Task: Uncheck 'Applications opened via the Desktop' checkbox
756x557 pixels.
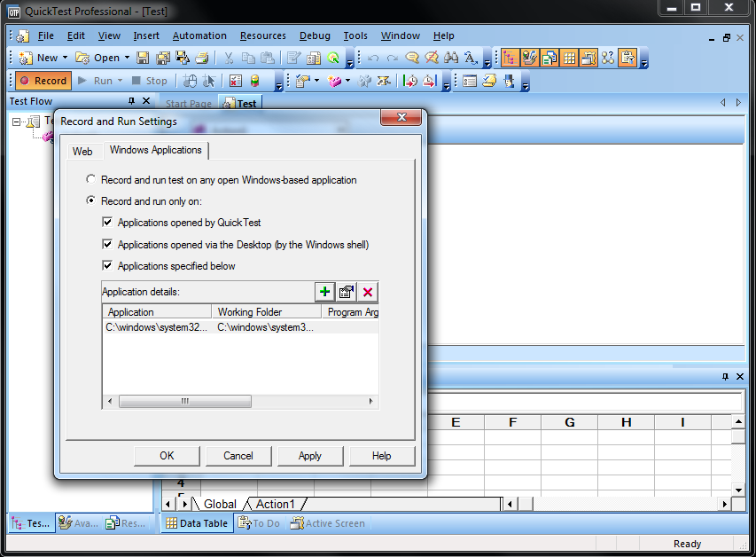Action: [107, 244]
